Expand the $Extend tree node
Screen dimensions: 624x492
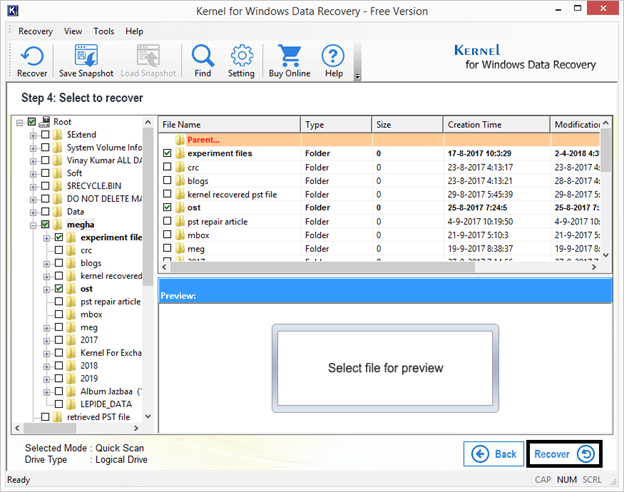pyautogui.click(x=33, y=136)
